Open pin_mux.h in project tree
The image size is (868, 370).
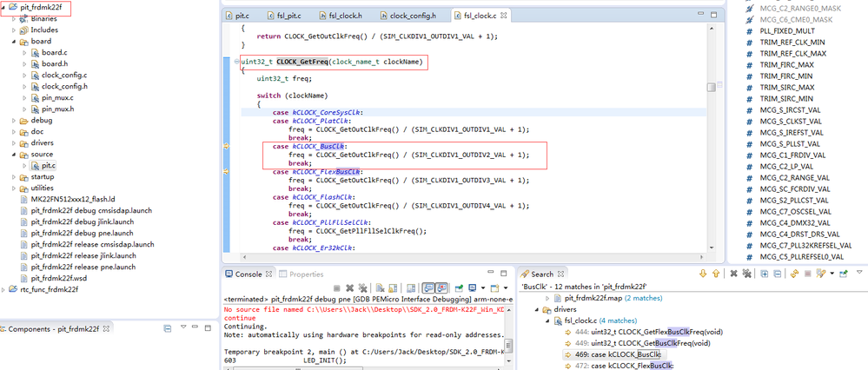[x=57, y=109]
